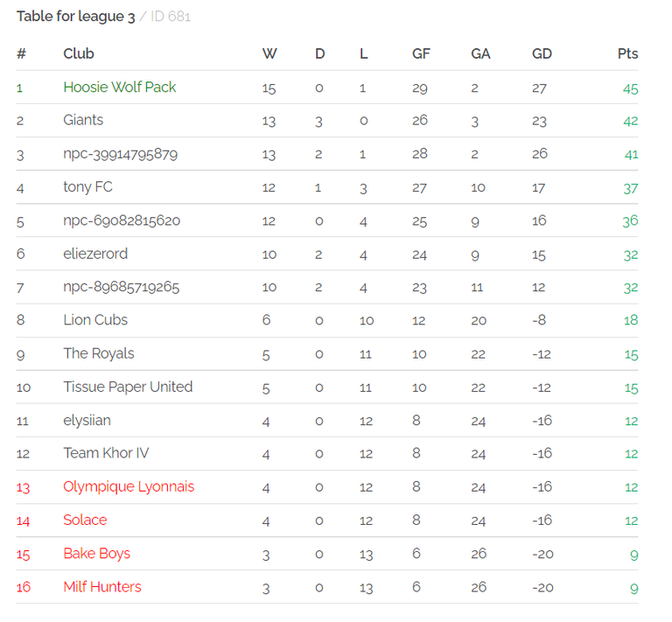
Task: Open Team Khor IV club
Action: click(106, 453)
